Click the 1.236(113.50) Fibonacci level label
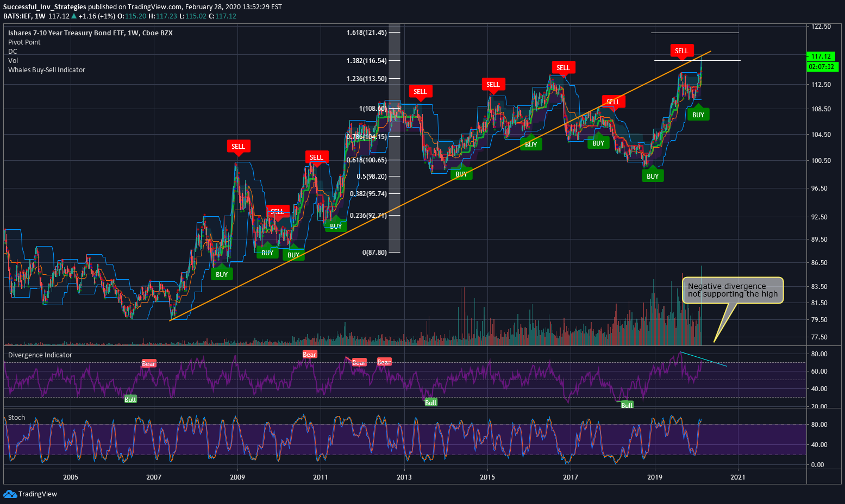Screen dimensions: 845x504 [x=367, y=79]
